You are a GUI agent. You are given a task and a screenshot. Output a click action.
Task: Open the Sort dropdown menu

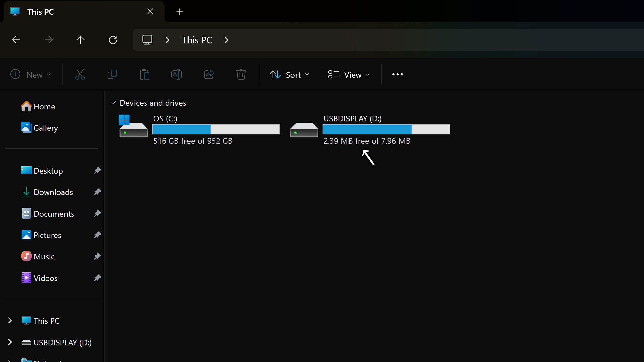tap(289, 75)
